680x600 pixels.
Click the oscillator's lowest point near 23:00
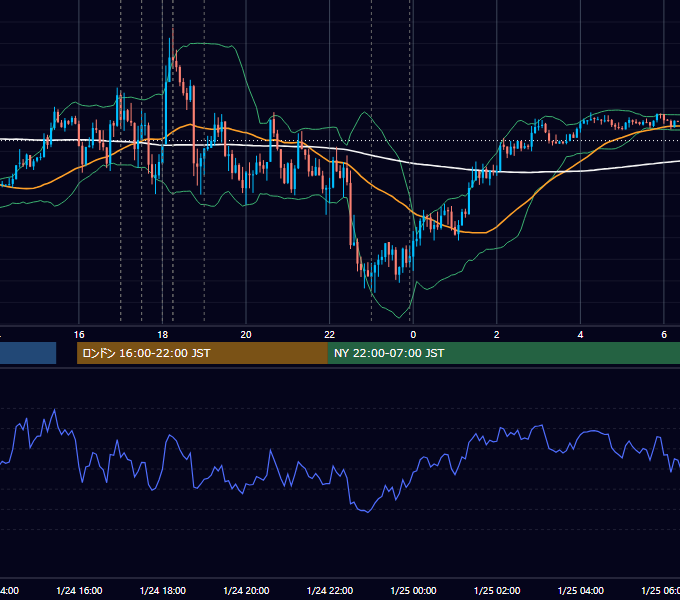[368, 512]
